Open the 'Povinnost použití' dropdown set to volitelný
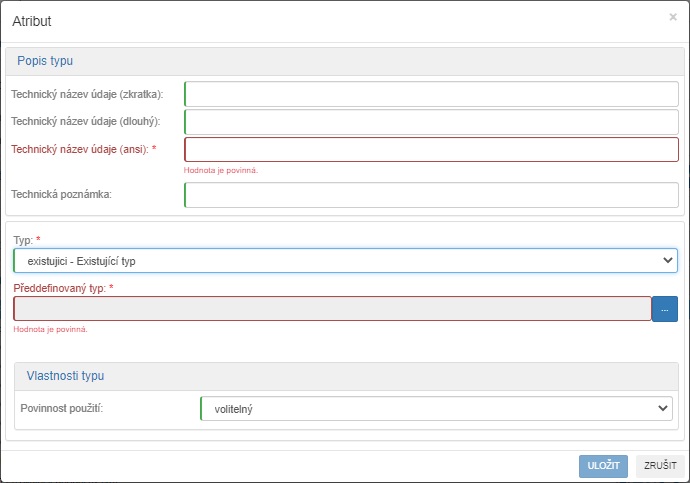Screen dimensions: 690x483 [436, 409]
